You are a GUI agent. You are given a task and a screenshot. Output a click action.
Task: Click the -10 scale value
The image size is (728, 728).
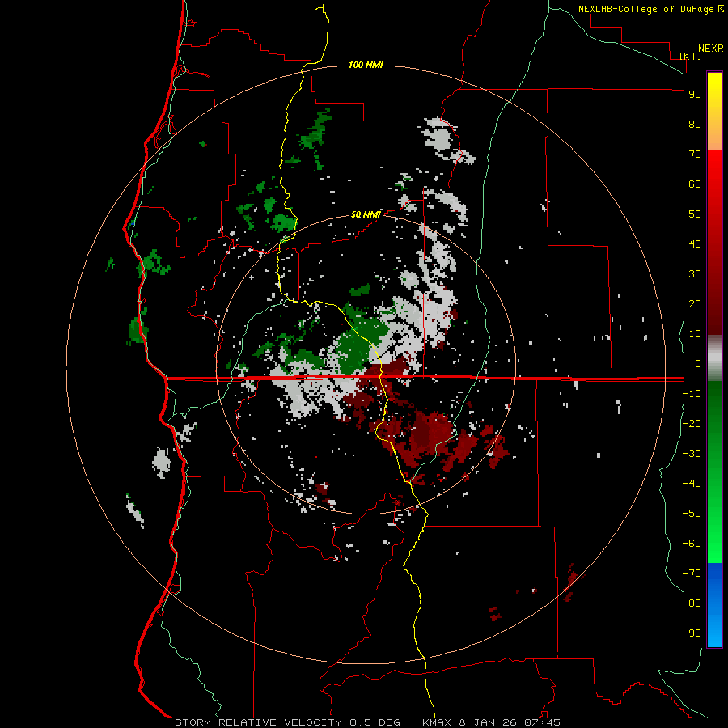(x=692, y=394)
